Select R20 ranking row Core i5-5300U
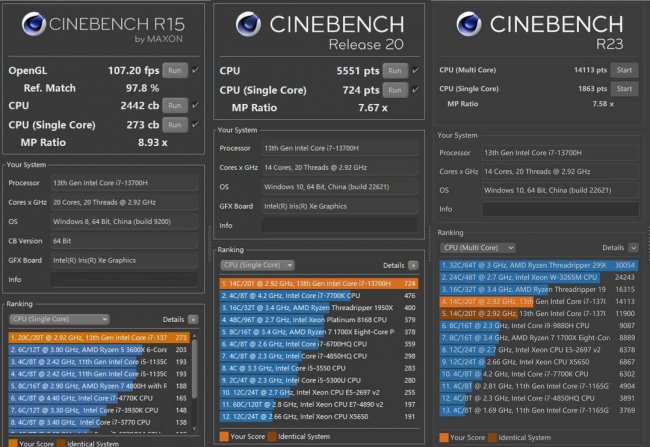Screen dimensions: 650x447 pyautogui.click(x=319, y=380)
